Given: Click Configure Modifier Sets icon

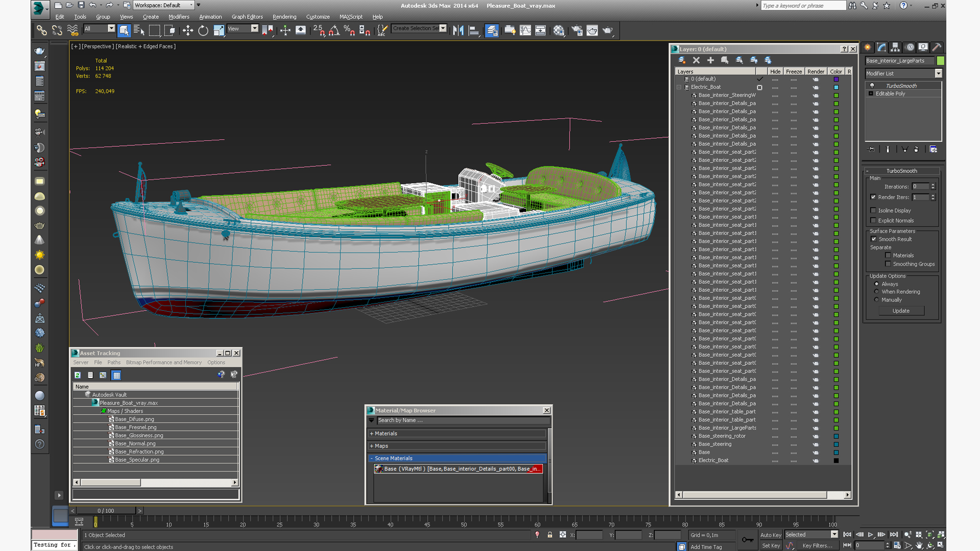Looking at the screenshot, I should coord(934,149).
